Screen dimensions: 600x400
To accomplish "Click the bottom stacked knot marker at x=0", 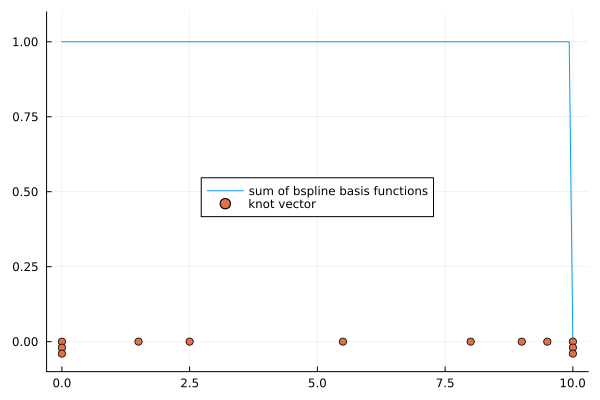I will [62, 354].
